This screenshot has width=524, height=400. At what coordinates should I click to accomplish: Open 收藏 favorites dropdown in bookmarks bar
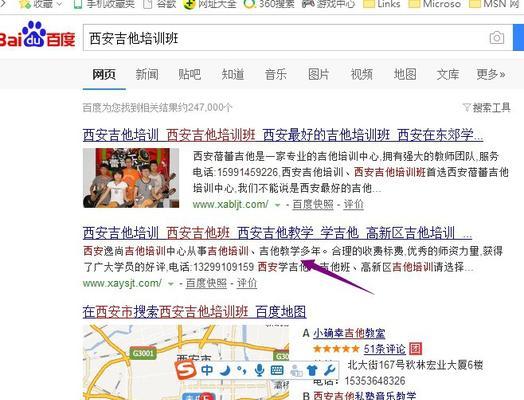click(x=40, y=4)
